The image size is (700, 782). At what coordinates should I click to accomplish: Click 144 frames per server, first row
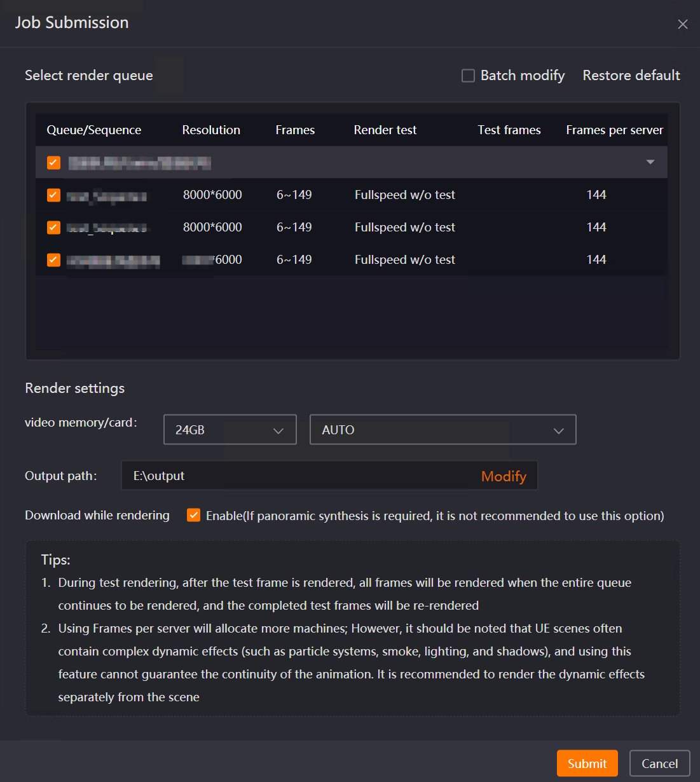tap(596, 195)
